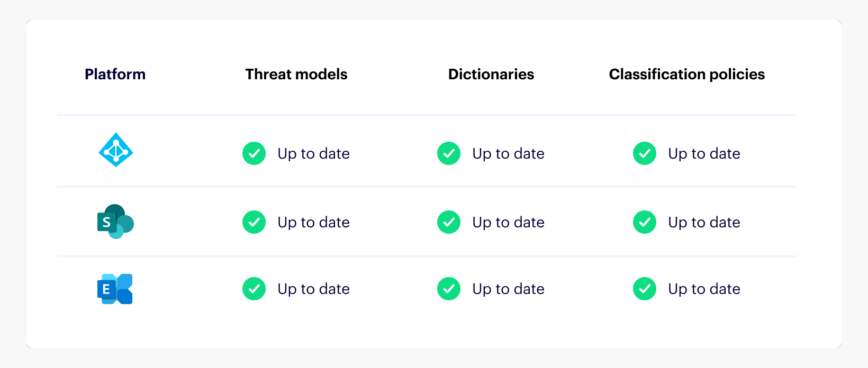Viewport: 868px width, 368px height.
Task: Click Azure AD classification policies green checkmark
Action: [645, 153]
